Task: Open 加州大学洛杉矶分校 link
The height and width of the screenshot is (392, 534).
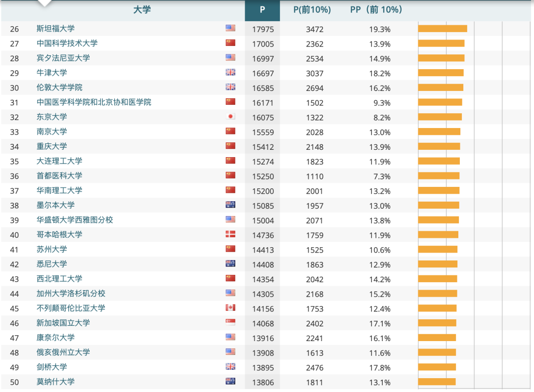Action: (x=71, y=294)
